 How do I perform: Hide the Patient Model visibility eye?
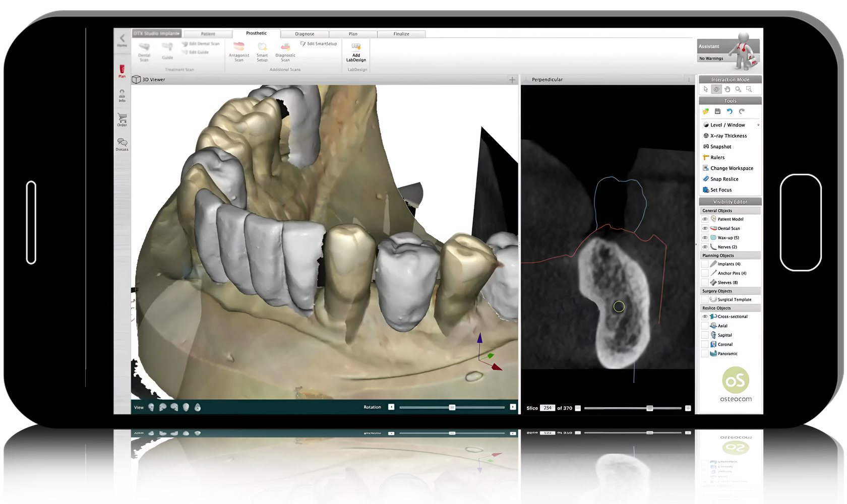(705, 219)
